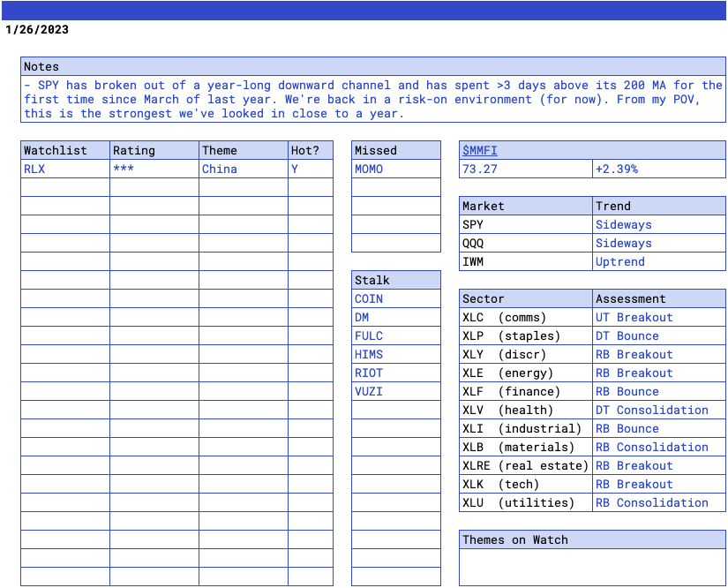Click the IWM market cell
The image size is (728, 588).
point(526,261)
